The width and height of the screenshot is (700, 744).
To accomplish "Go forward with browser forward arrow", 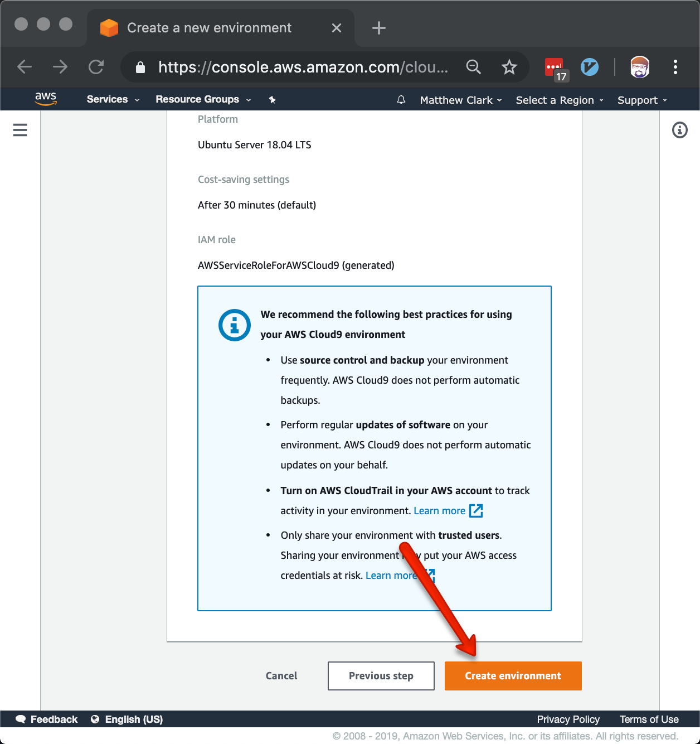I will tap(60, 67).
